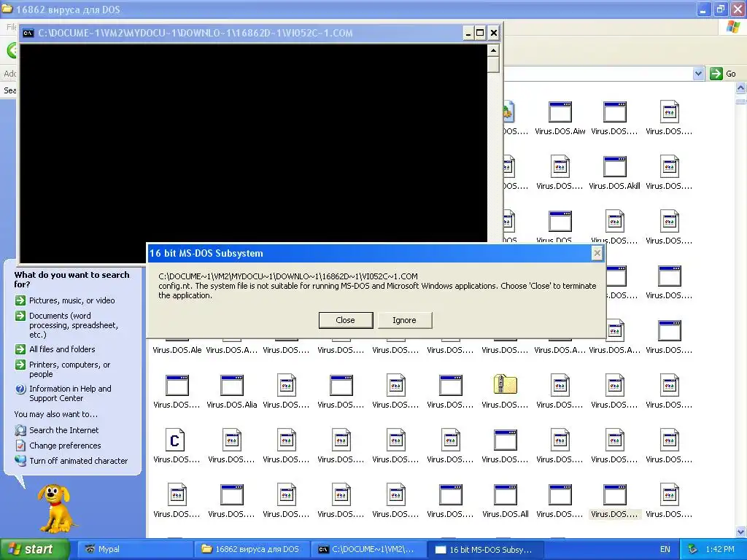Screen dimensions: 747x560
Task: Close the DOS console window
Action: (494, 33)
